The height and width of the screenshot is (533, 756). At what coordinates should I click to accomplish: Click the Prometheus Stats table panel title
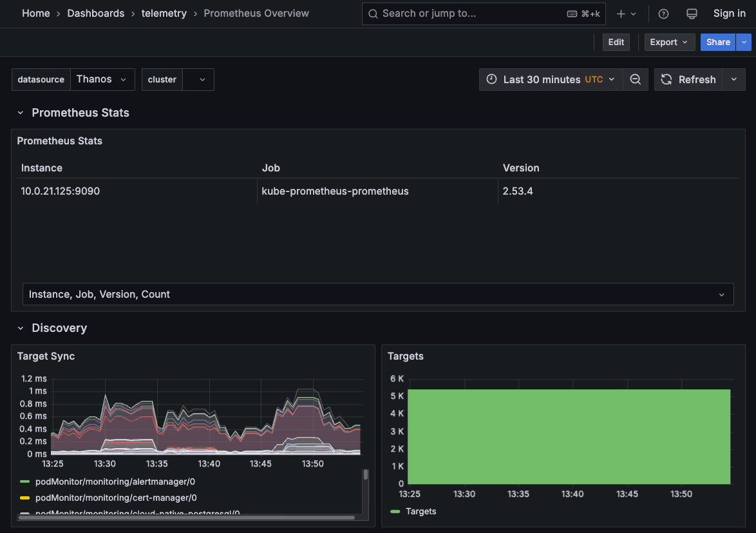click(59, 141)
